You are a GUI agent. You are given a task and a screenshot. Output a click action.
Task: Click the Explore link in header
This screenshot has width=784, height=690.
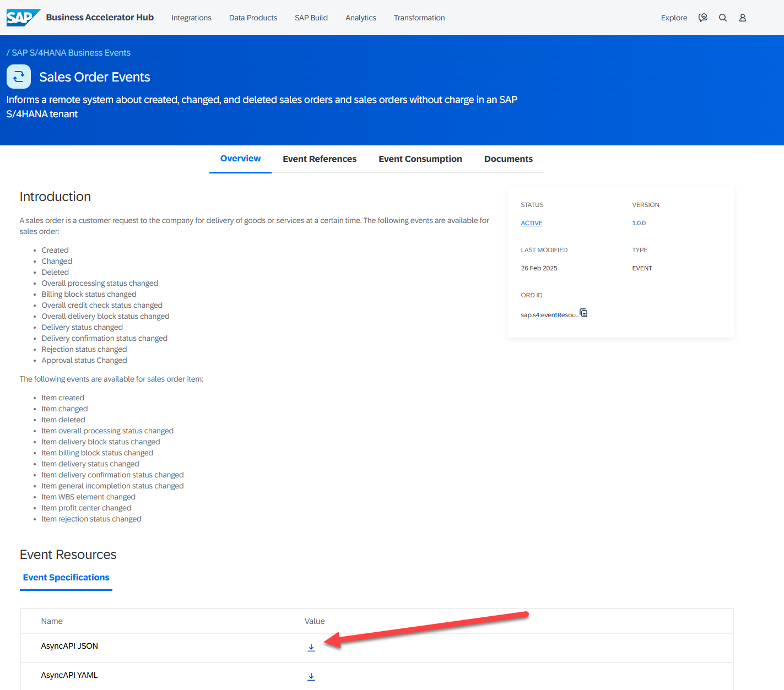click(x=674, y=18)
